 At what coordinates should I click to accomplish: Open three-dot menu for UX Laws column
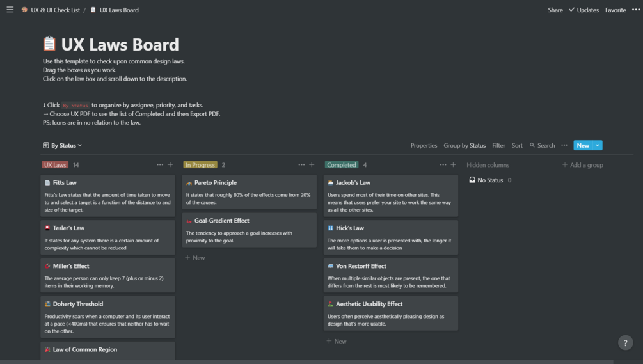pos(160,165)
